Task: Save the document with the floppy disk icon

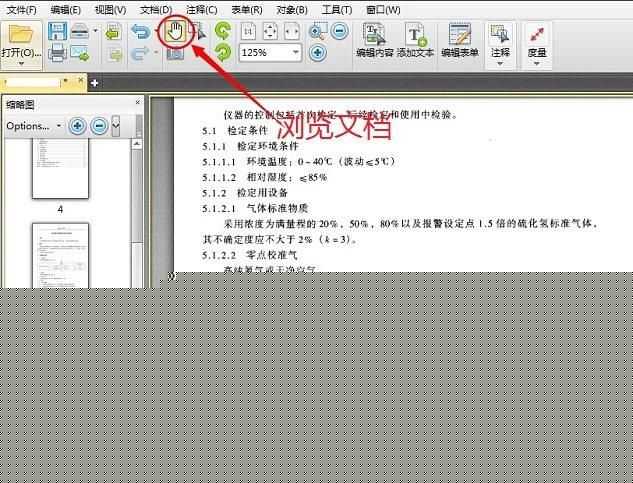Action: 57,31
